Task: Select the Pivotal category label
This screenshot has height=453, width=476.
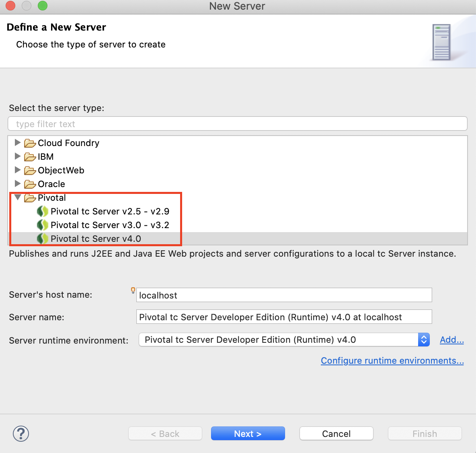Action: click(51, 198)
